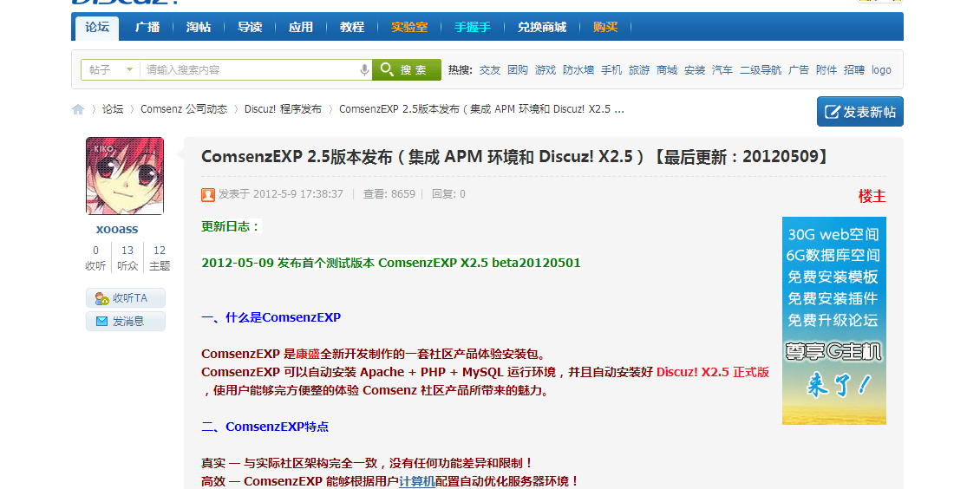Click hot search term 游戏

click(545, 70)
